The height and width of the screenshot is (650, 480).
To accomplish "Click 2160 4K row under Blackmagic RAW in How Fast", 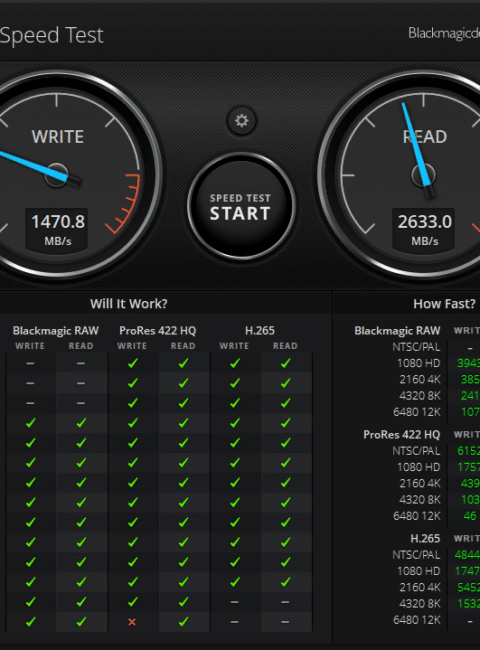I will (x=419, y=379).
